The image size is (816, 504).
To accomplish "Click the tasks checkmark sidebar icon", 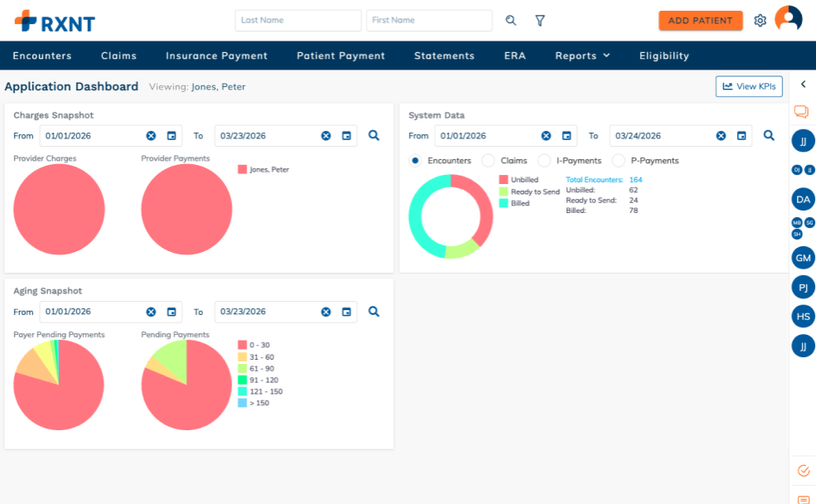I will tap(803, 471).
